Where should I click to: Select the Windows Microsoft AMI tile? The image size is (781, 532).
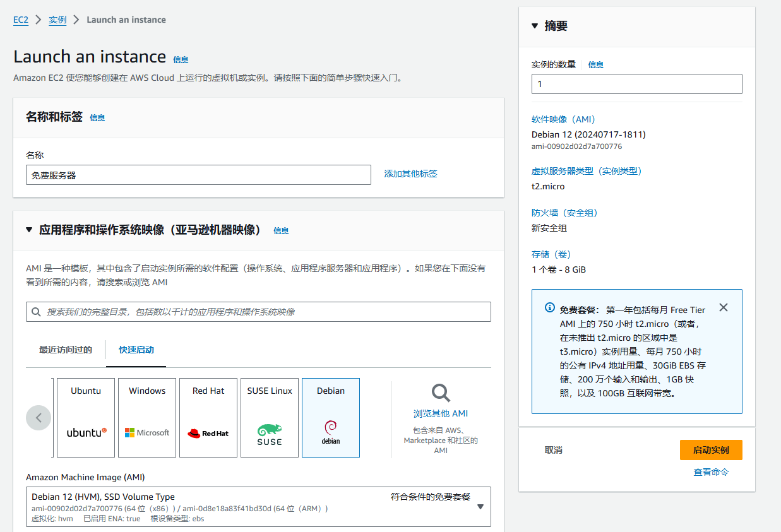tap(147, 417)
